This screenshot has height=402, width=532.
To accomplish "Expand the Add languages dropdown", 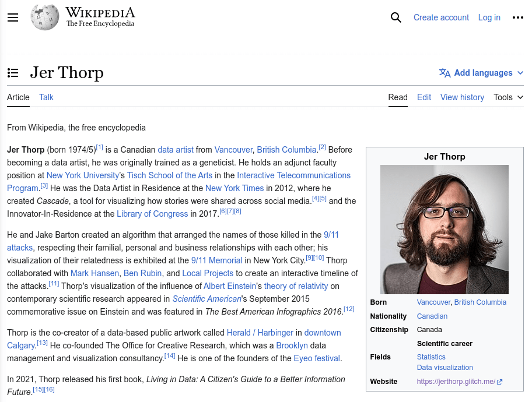I will pos(481,73).
